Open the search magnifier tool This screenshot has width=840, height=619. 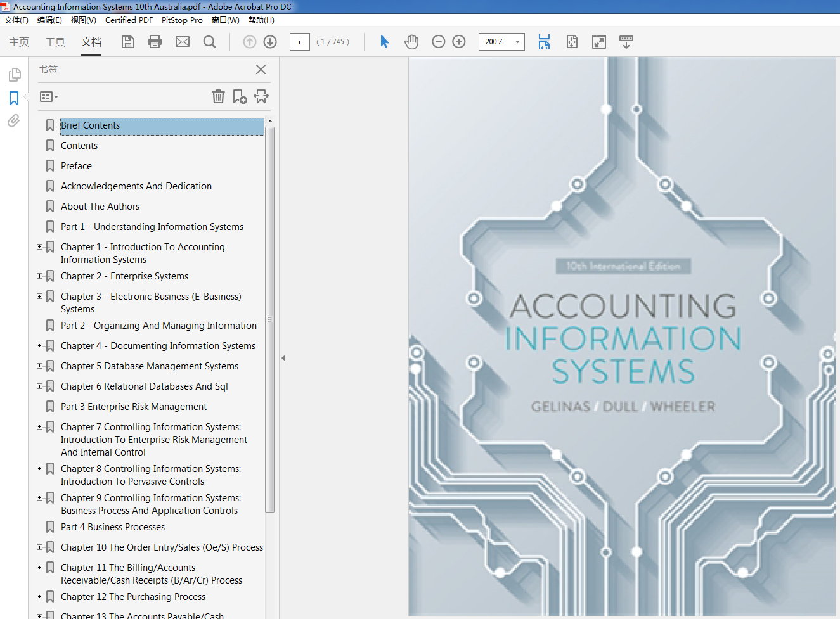coord(209,42)
